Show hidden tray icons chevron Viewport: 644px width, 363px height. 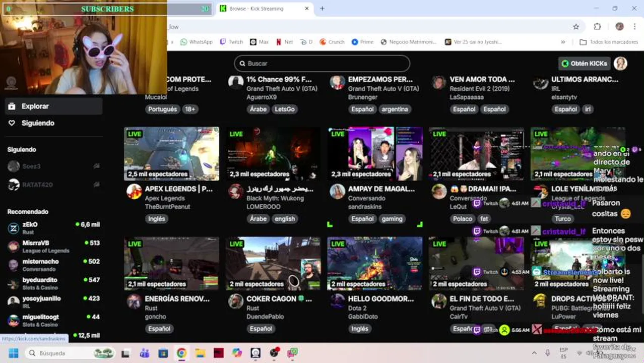(534, 353)
